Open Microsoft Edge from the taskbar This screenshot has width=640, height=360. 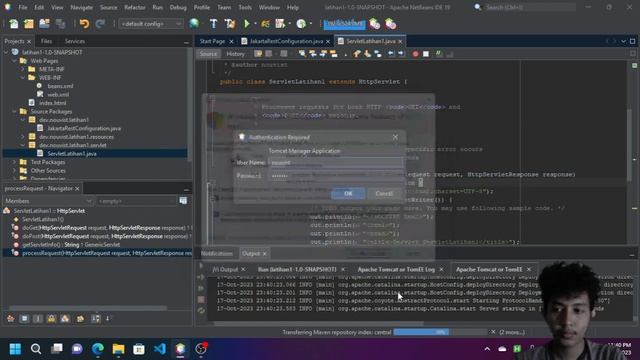[98, 349]
